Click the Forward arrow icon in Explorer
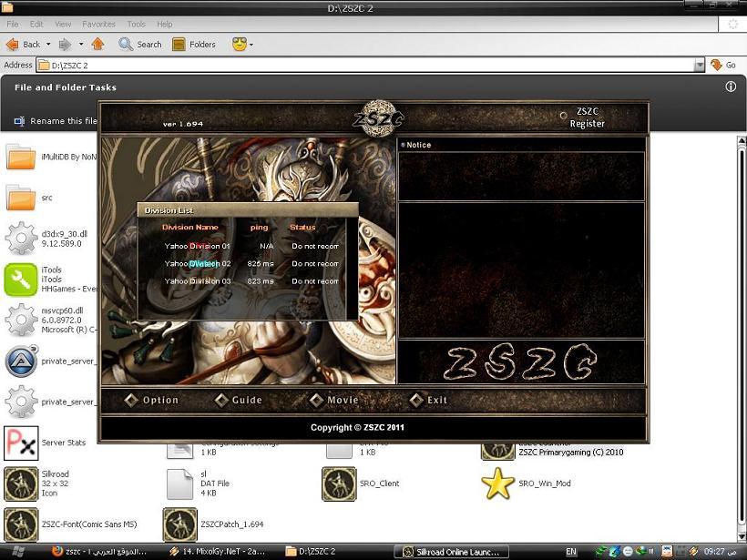The width and height of the screenshot is (747, 560). coord(65,45)
